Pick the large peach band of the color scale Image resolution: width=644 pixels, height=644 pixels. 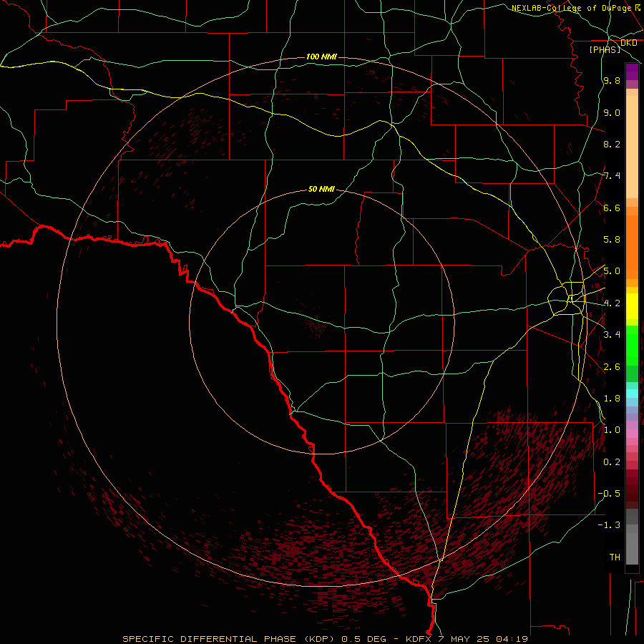pos(632,147)
